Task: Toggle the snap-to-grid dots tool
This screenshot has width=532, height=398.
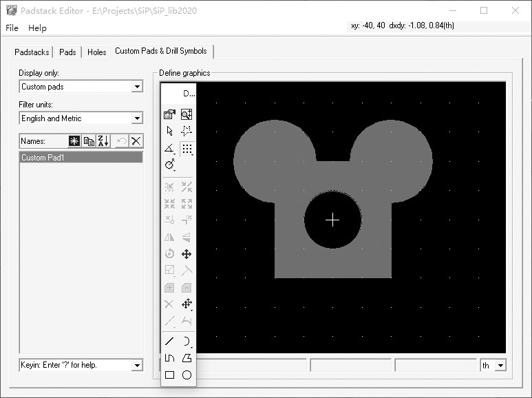Action: coord(187,149)
